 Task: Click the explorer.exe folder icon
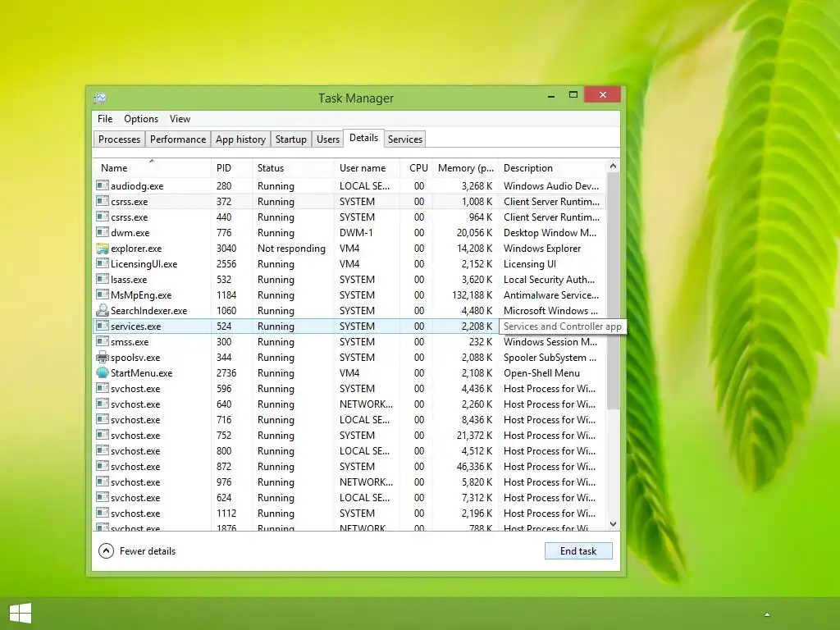coord(103,248)
